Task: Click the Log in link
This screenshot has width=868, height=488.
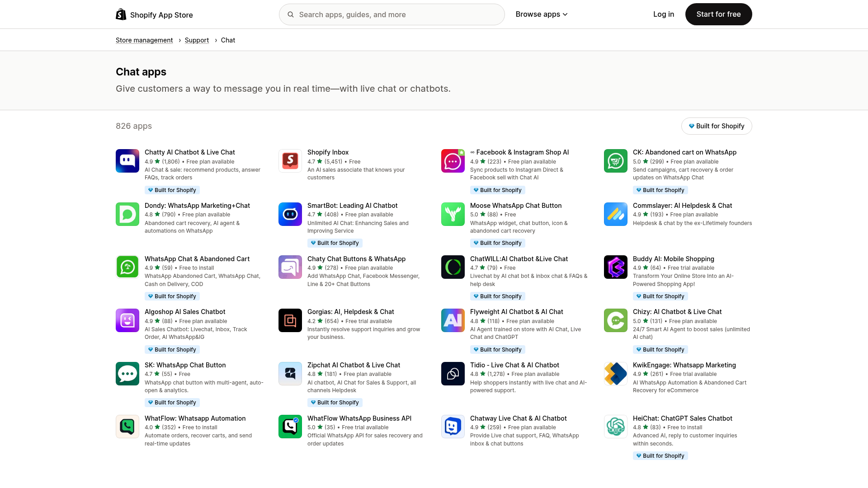Action: [664, 14]
